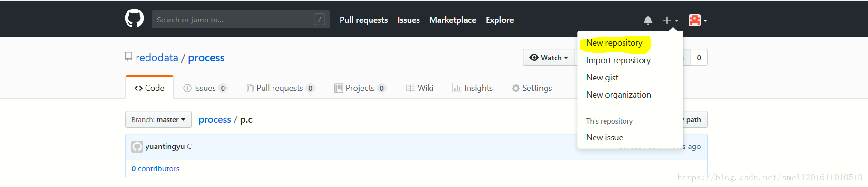
Task: Open Marketplace in top navigation
Action: click(452, 20)
